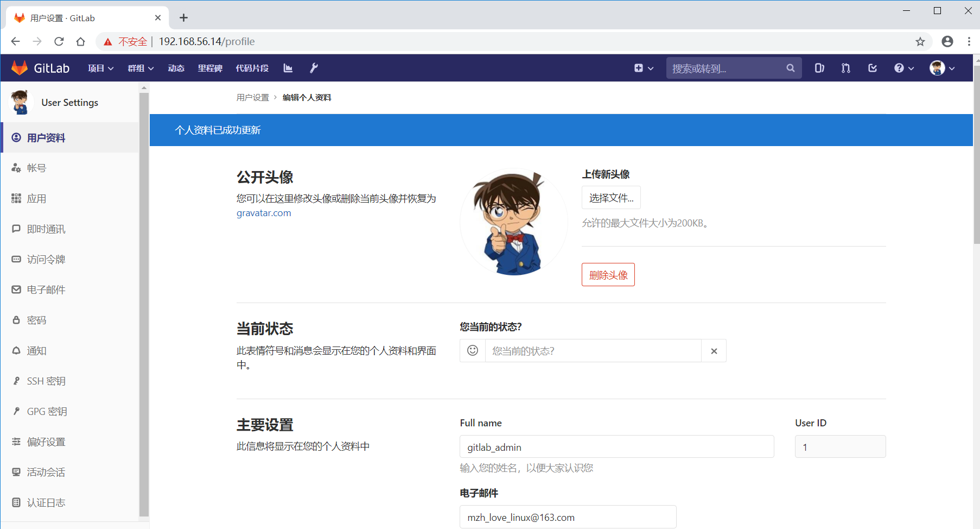The height and width of the screenshot is (529, 980).
Task: Open the merge requests icon
Action: 846,68
